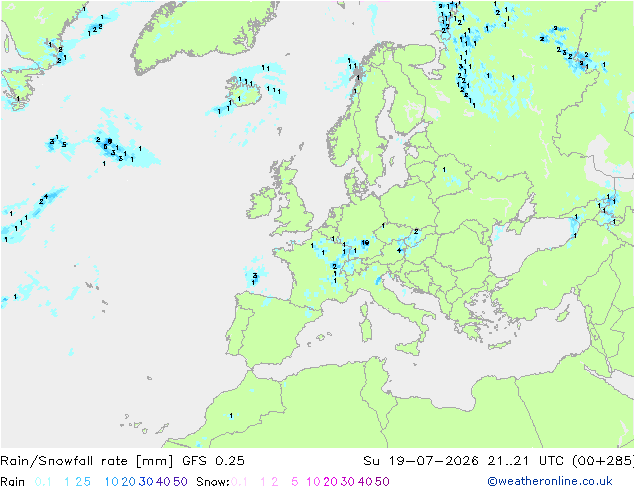The image size is (634, 490).
Task: Select snow legend value 20
Action: (x=330, y=482)
